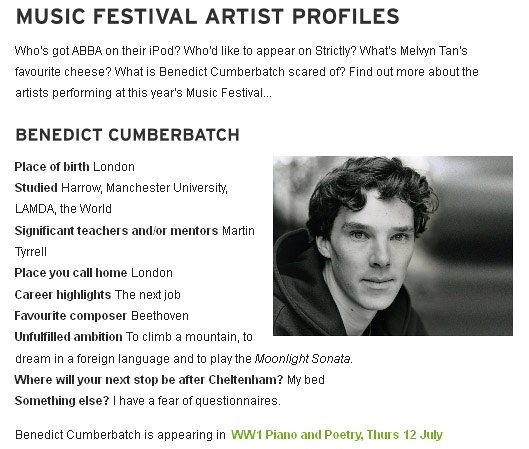
Task: Click the next stop after Cheltenham question
Action: tap(149, 380)
